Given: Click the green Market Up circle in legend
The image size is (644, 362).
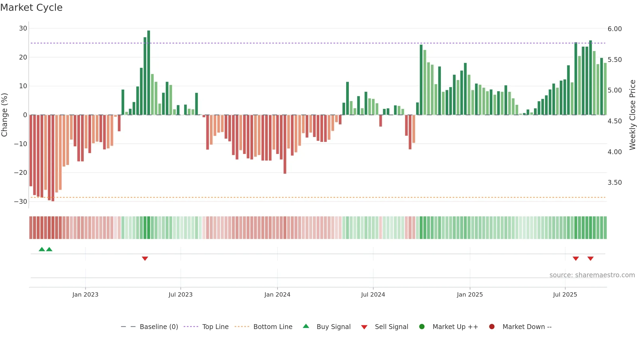Looking at the screenshot, I should click(x=422, y=327).
